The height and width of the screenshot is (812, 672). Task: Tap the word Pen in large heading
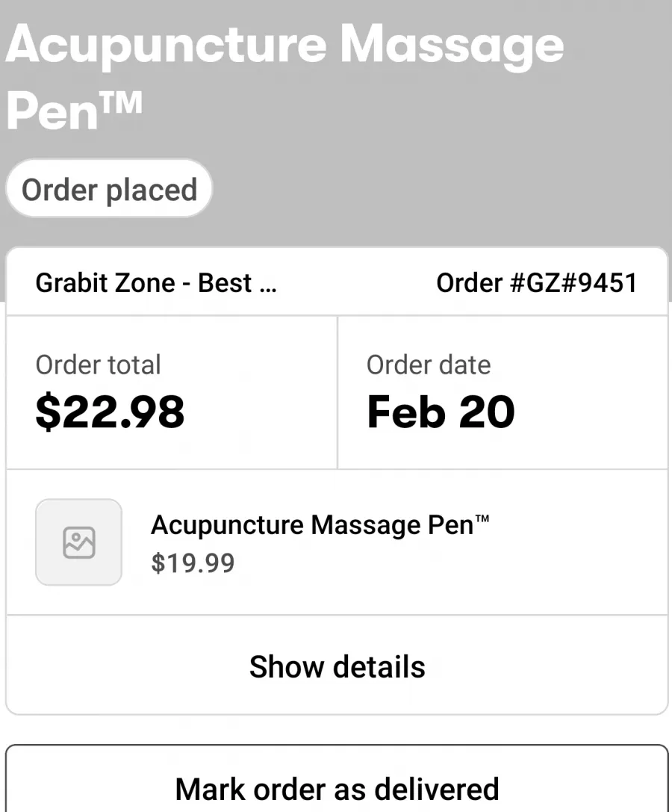[x=52, y=111]
